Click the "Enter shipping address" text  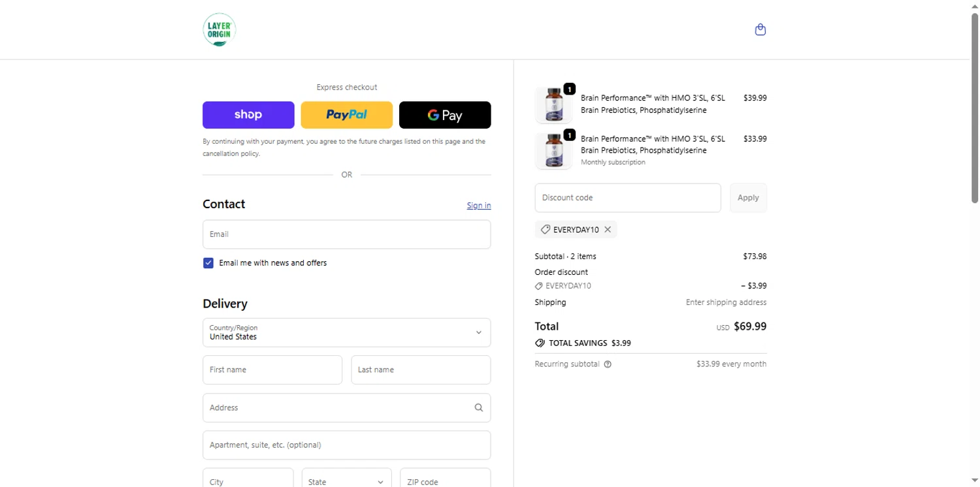tap(727, 303)
